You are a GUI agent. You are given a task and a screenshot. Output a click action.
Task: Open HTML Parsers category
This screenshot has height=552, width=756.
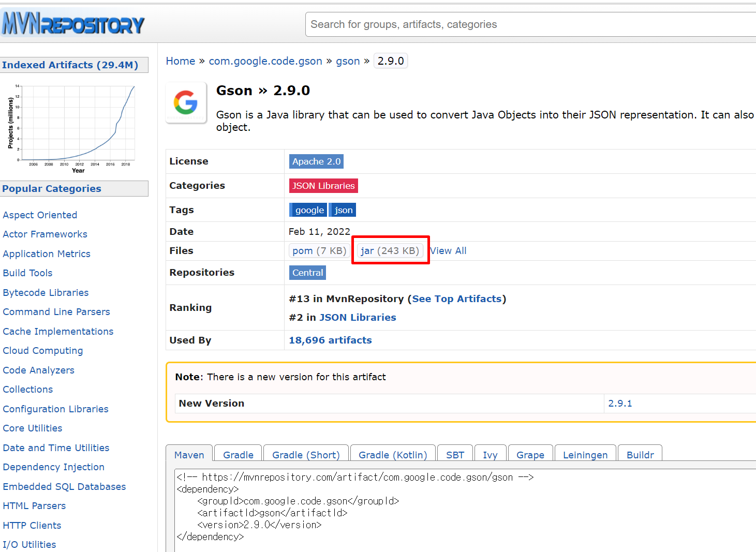click(x=34, y=506)
